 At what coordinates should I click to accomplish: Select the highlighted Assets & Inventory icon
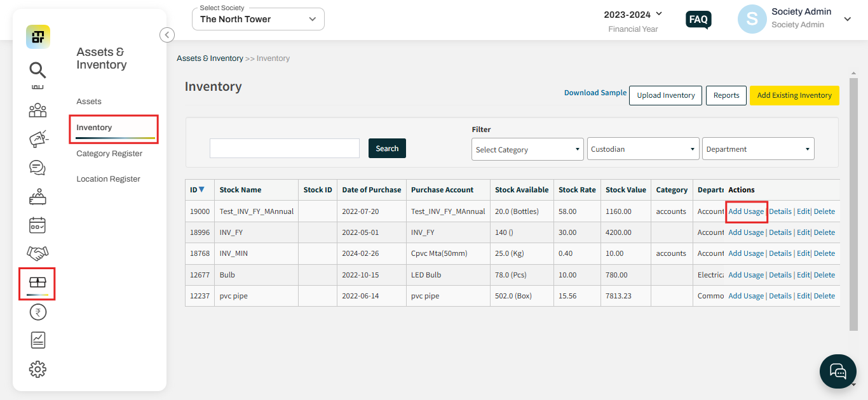[37, 281]
